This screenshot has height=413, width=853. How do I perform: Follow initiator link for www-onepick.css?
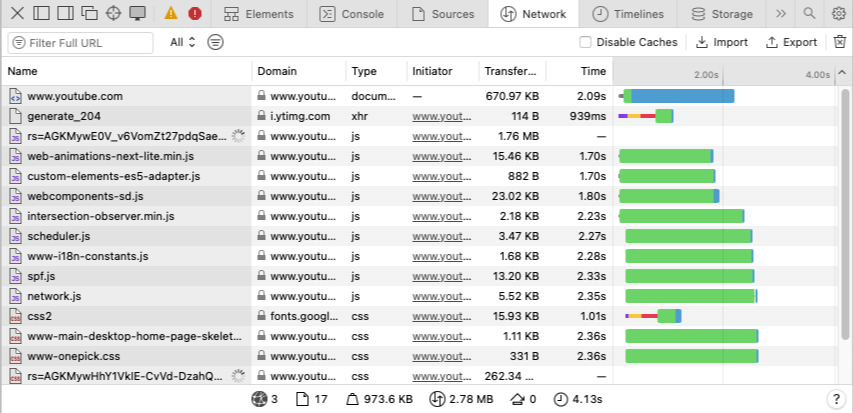tap(442, 356)
